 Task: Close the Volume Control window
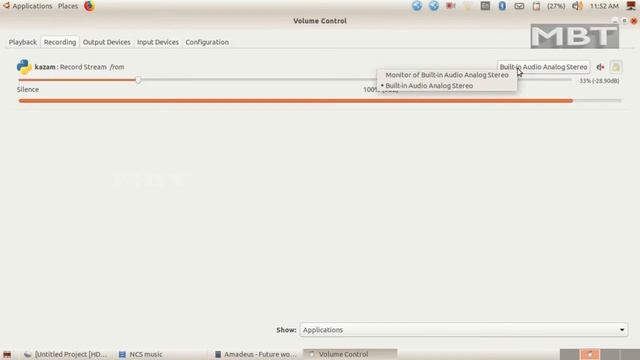pyautogui.click(x=633, y=21)
